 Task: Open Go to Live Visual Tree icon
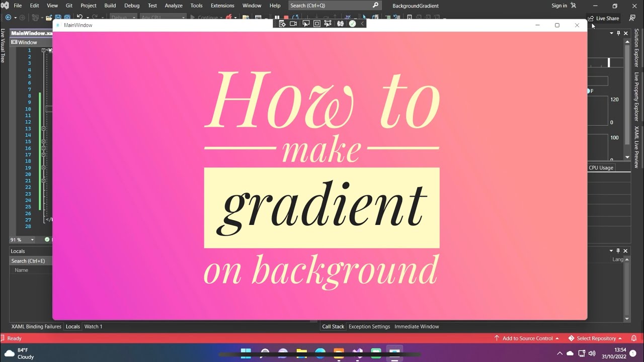tap(282, 24)
